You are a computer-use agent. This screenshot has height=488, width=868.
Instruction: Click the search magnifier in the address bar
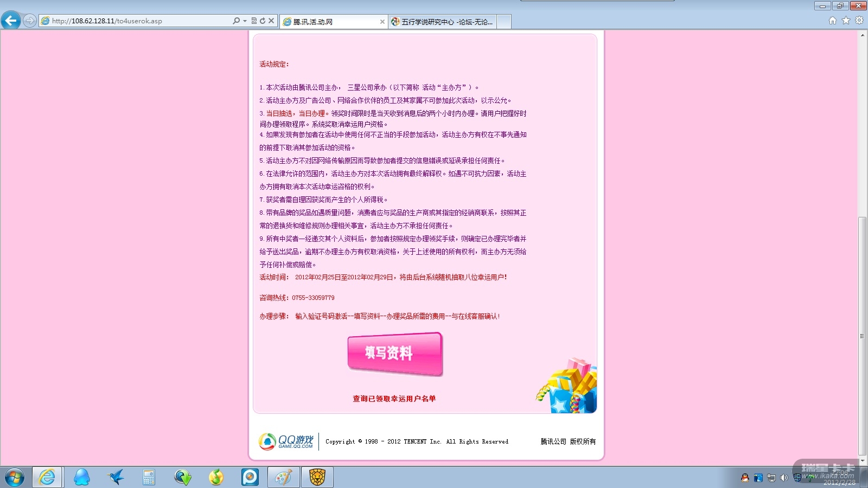coord(236,21)
